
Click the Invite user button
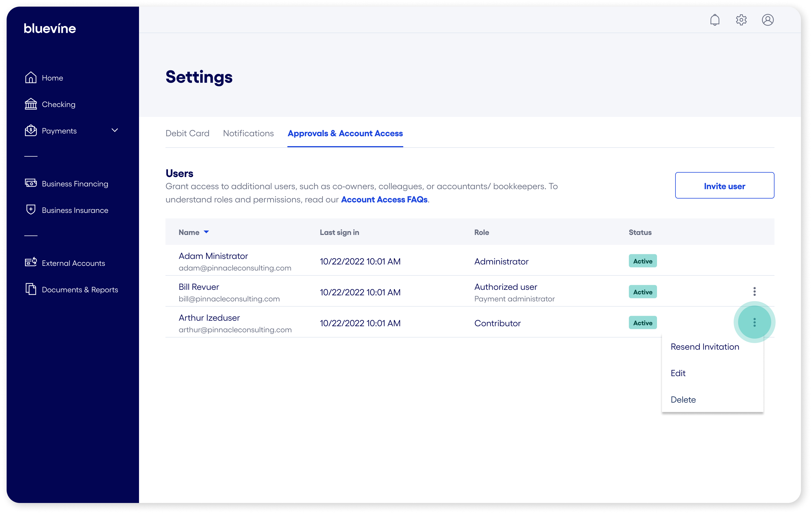pyautogui.click(x=725, y=186)
